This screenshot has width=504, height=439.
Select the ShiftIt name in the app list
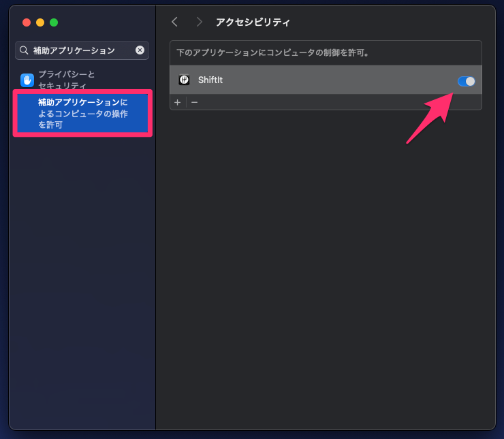210,80
